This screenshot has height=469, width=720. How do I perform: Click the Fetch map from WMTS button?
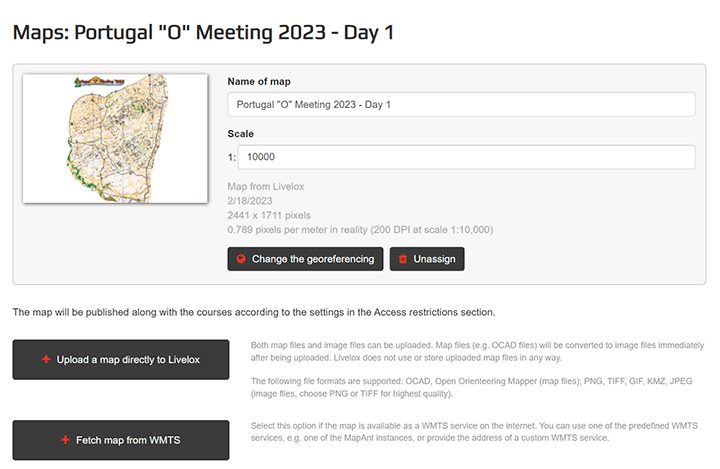coord(121,440)
